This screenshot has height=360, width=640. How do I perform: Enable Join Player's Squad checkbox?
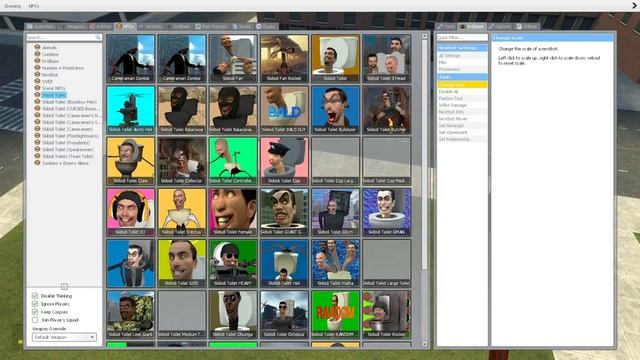point(35,320)
